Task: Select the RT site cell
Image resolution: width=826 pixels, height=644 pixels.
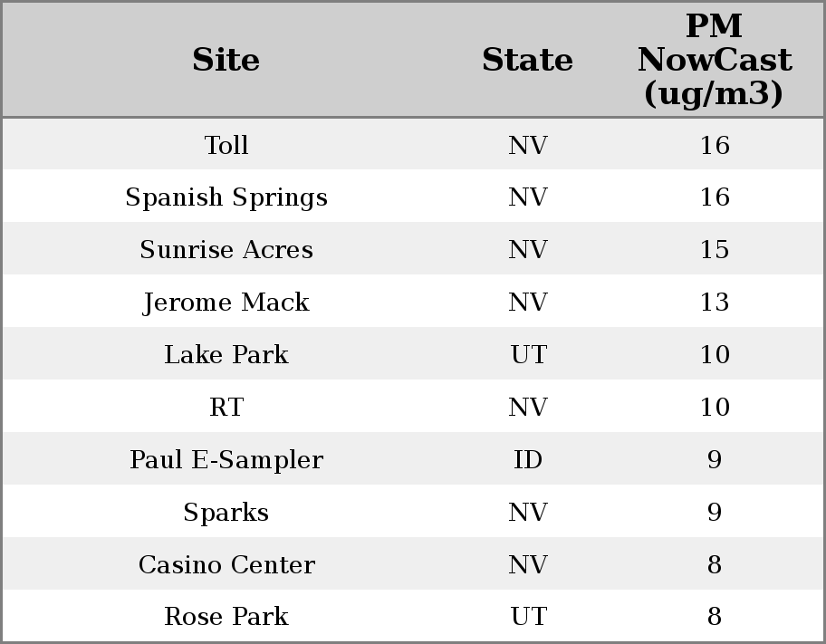Action: 226,408
